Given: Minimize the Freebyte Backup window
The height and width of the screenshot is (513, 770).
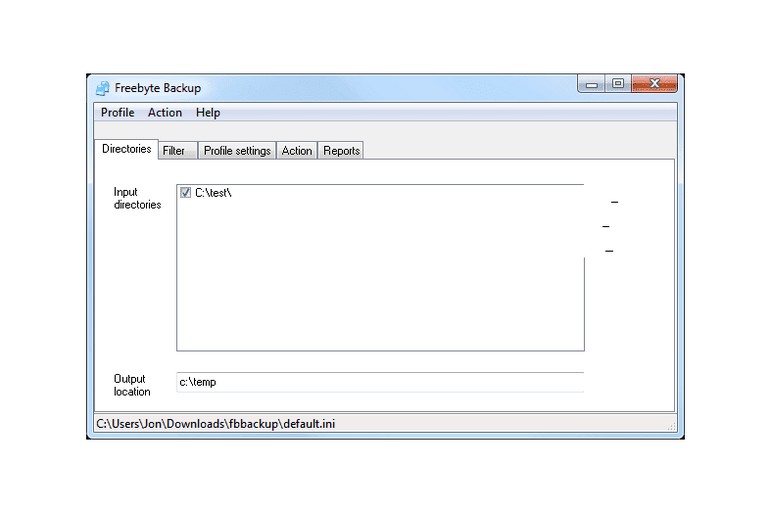Looking at the screenshot, I should click(592, 84).
